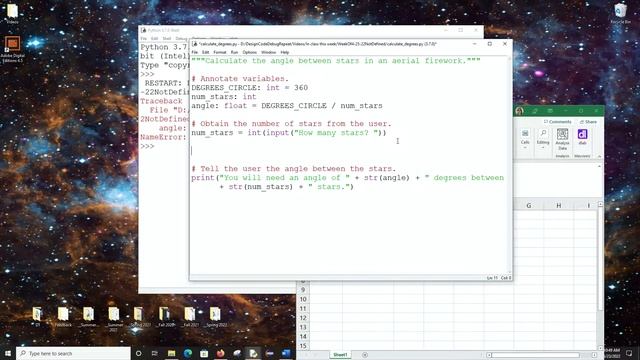640x360 pixels.
Task: Switch to Sheet1 tab in Excel
Action: [340, 355]
